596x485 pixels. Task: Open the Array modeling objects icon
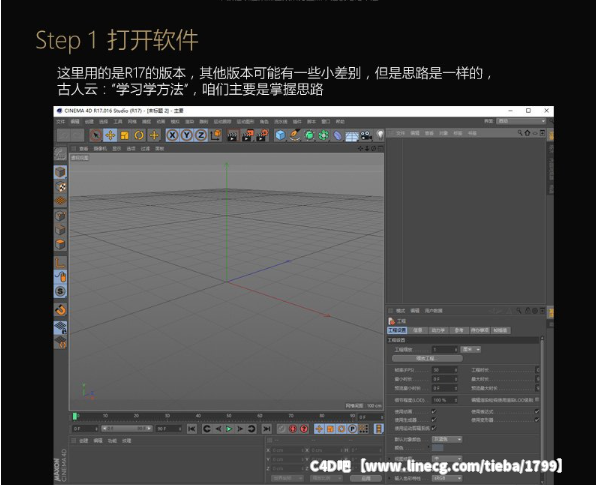[x=323, y=135]
